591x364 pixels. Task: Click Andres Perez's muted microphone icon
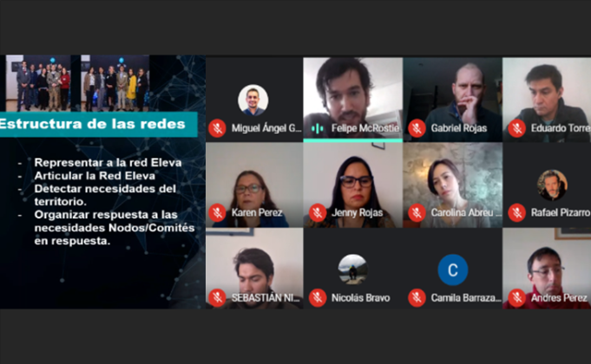point(516,298)
